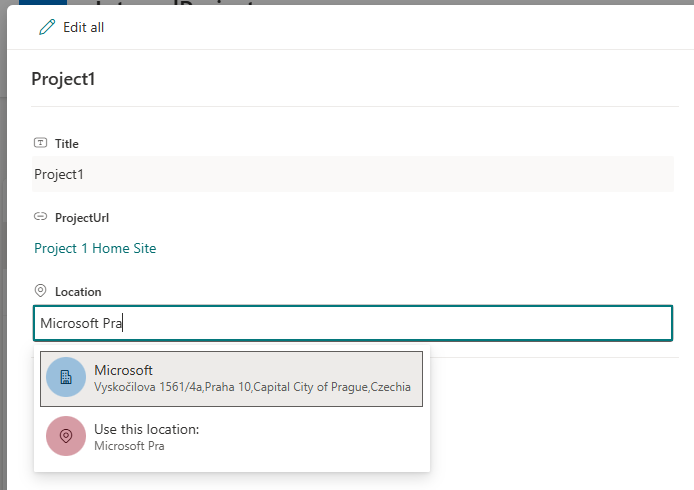Click the Title field text icon
Viewport: 694px width, 490px height.
click(x=41, y=143)
